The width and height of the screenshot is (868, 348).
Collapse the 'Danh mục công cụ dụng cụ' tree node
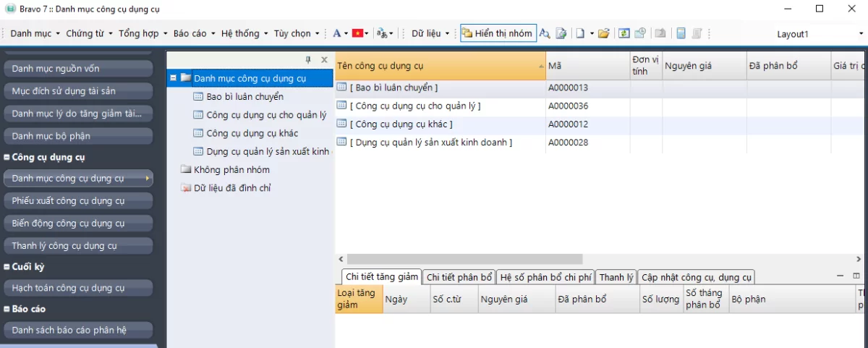pyautogui.click(x=174, y=78)
